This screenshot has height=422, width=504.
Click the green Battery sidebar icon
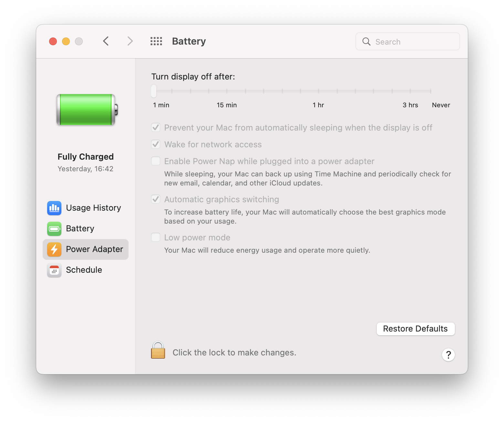[54, 229]
